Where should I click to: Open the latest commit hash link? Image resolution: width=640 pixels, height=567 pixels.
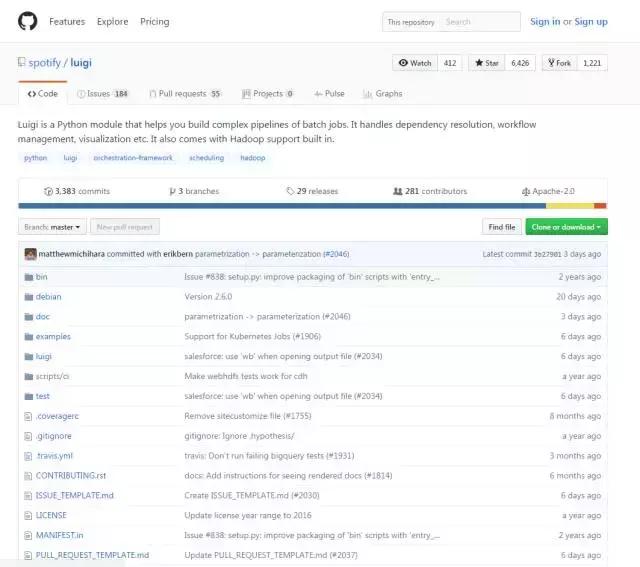[548, 254]
